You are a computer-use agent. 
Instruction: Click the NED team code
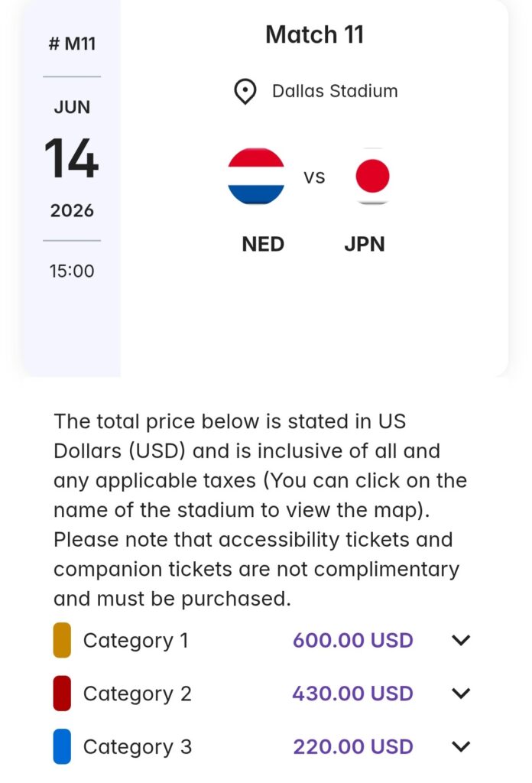tap(263, 244)
